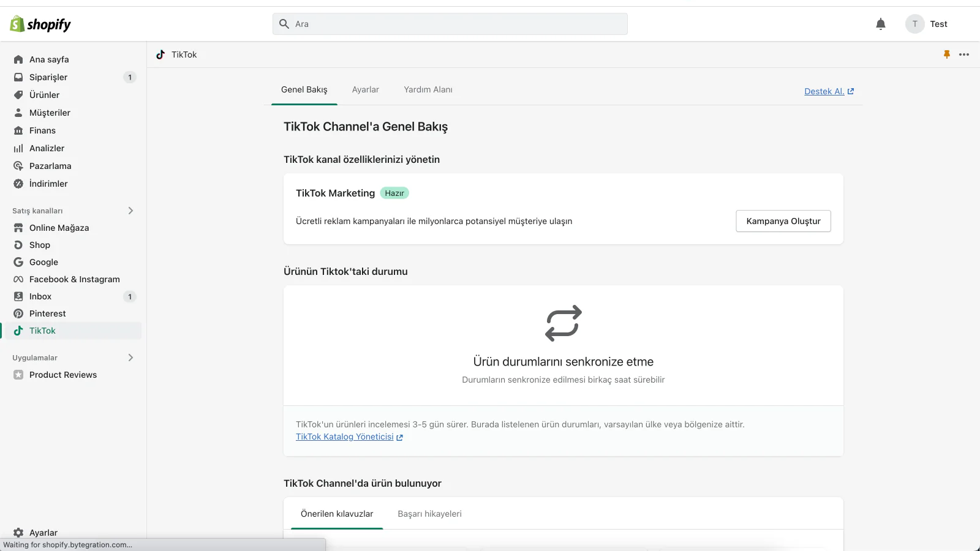Click the Online Mağaza store icon
The width and height of the screenshot is (980, 551).
(18, 228)
